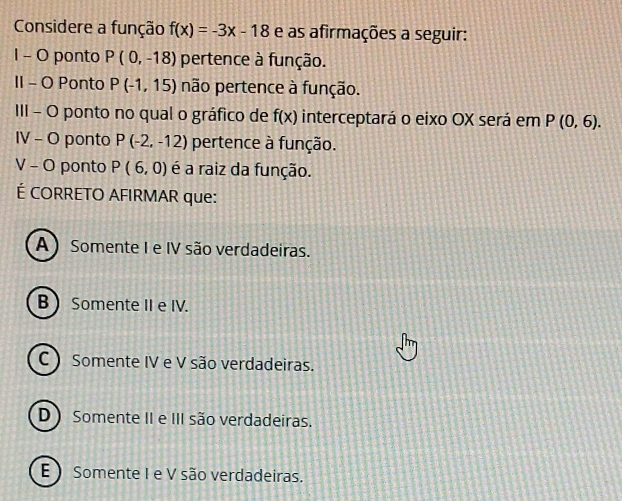
Task: Click statement I about point P (0, -18)
Action: coord(170,59)
